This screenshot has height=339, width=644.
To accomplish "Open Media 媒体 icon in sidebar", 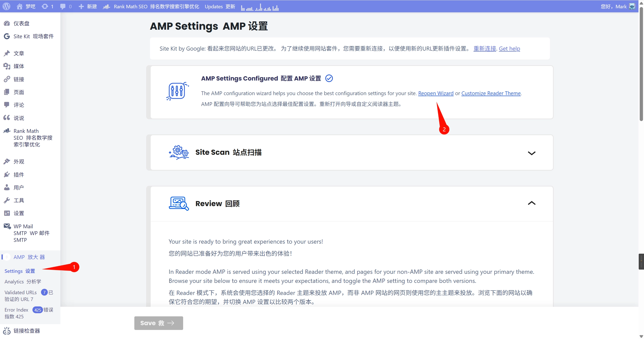I will [7, 66].
